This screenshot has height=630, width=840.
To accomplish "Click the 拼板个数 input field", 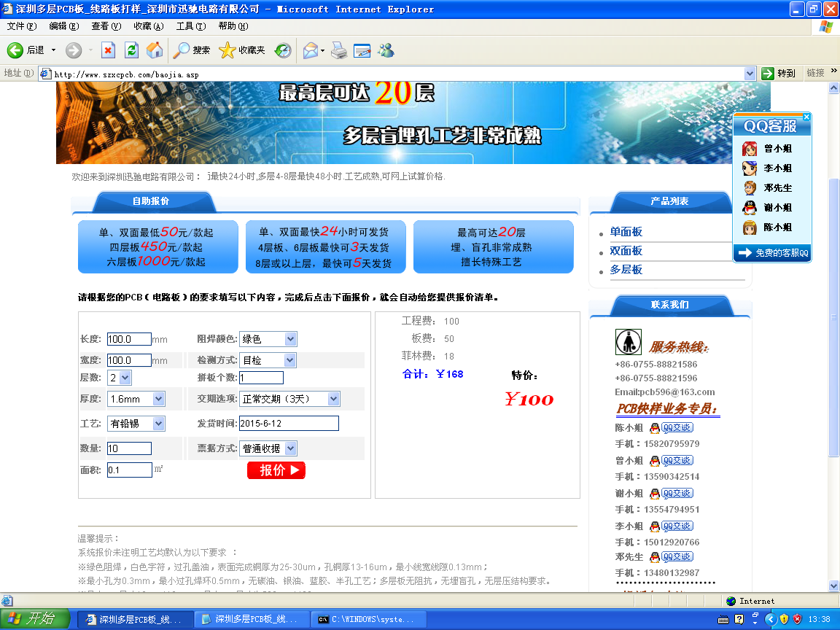I will point(262,378).
